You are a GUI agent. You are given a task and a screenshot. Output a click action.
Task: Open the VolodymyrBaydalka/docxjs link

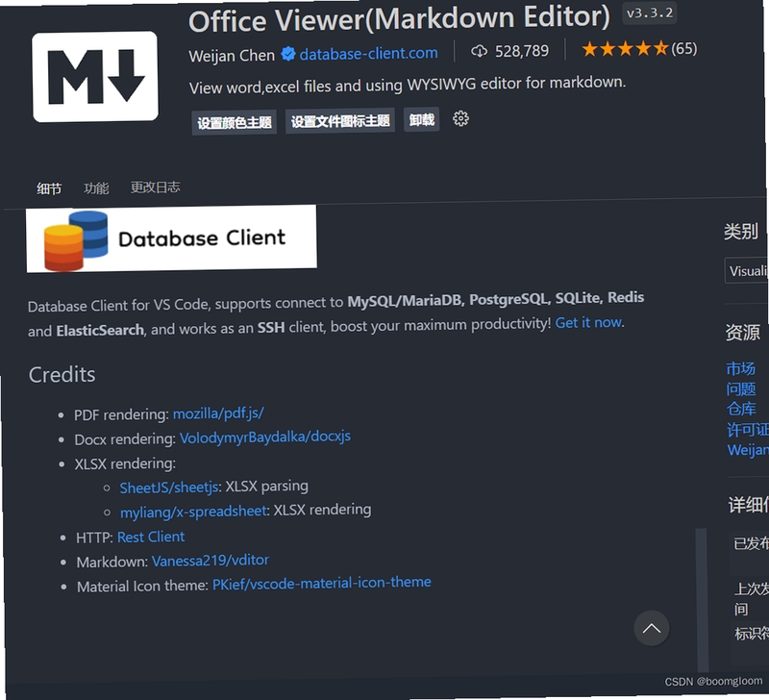click(x=265, y=437)
